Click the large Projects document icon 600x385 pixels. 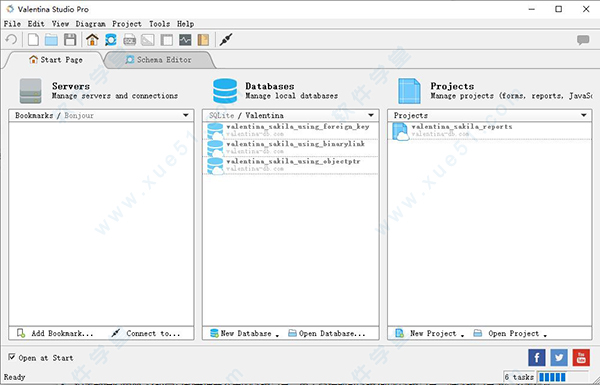click(409, 91)
